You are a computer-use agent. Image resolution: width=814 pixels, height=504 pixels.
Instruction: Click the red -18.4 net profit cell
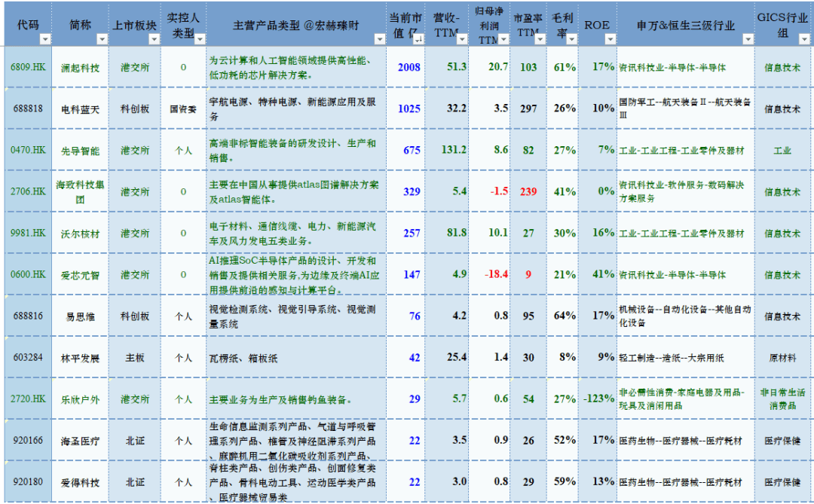click(497, 274)
